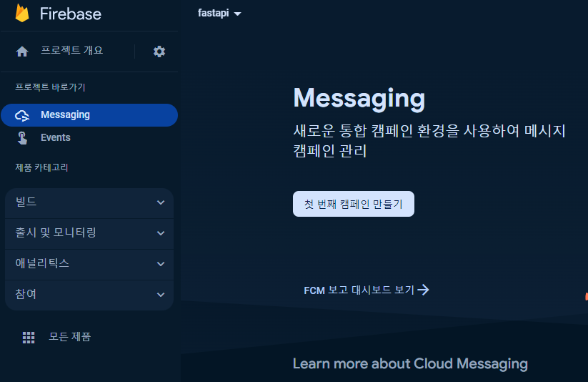Click the Firebase wordmark text
Viewport: 588px width, 382px height.
71,14
